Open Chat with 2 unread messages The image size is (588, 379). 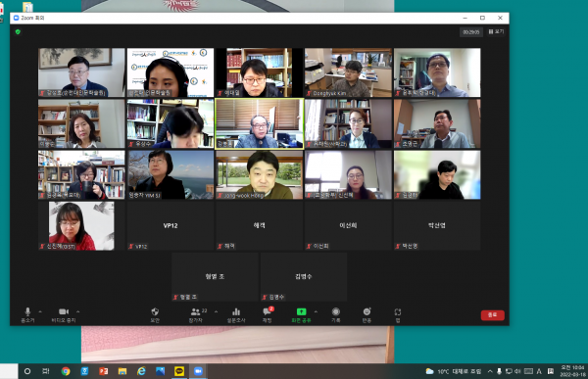tap(268, 315)
